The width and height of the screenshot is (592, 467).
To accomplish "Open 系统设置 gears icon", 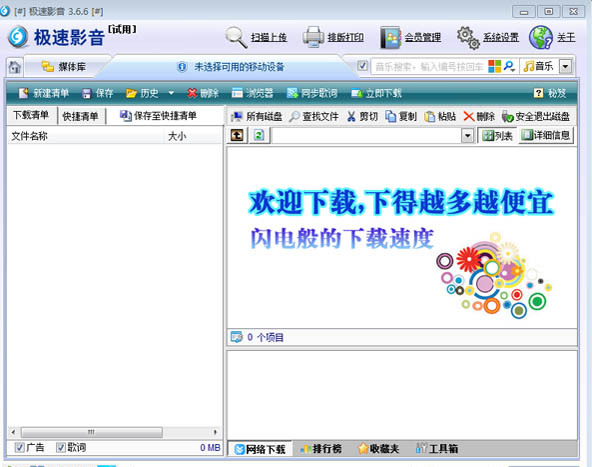I will point(468,37).
